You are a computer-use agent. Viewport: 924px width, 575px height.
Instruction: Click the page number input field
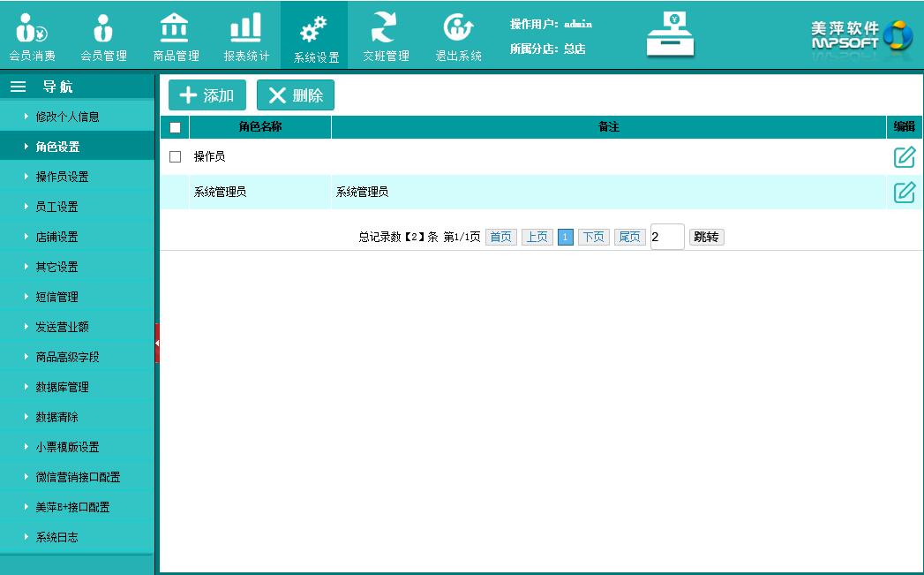666,237
